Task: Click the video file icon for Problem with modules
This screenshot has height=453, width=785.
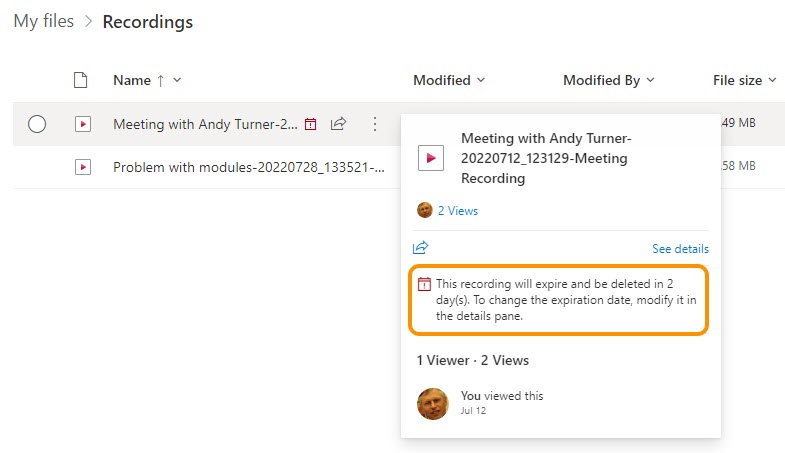Action: [83, 167]
